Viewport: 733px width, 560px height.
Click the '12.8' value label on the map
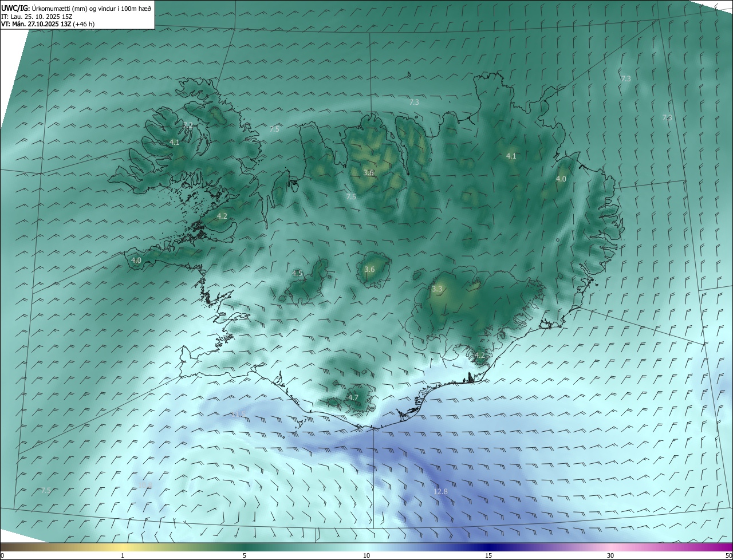(440, 491)
